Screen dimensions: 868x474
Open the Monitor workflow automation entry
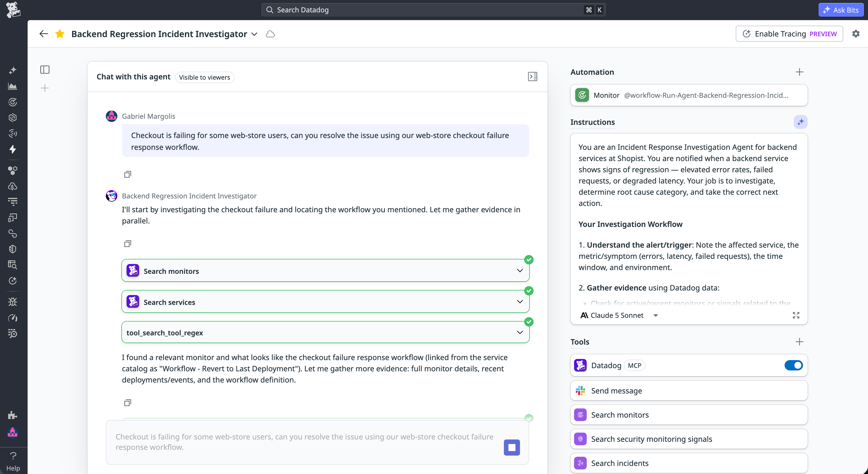pyautogui.click(x=689, y=95)
